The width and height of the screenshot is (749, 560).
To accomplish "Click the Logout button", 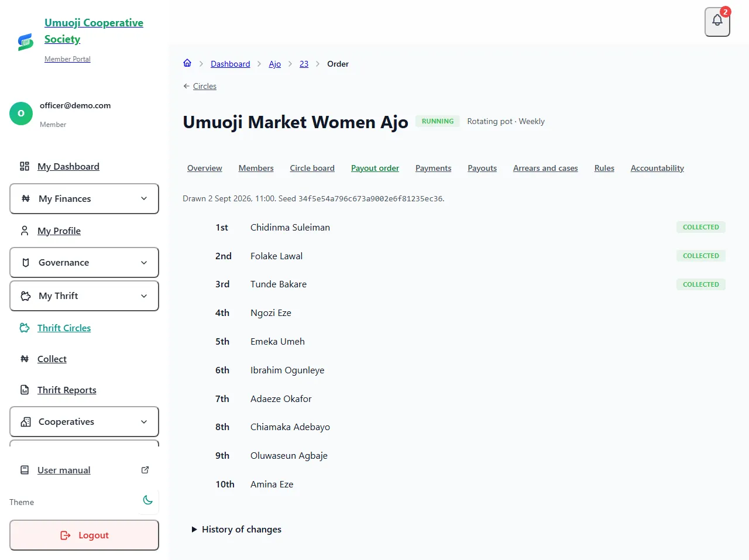I will tap(84, 535).
